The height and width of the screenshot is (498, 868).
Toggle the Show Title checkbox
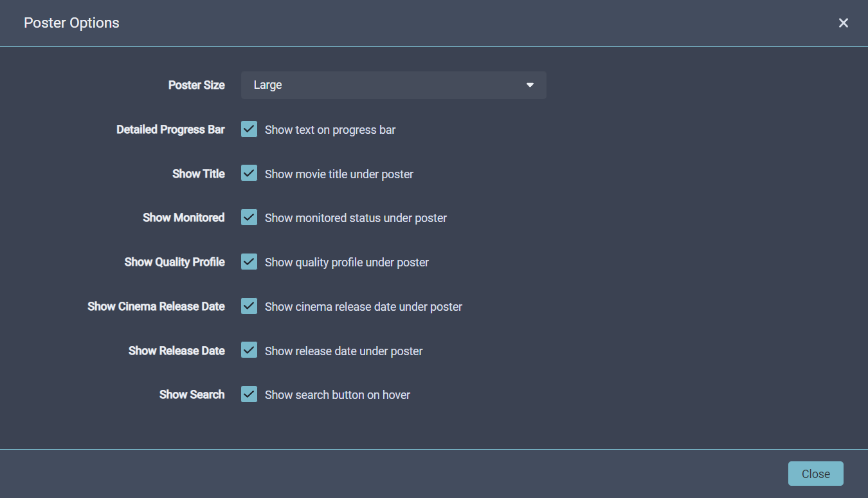tap(249, 174)
